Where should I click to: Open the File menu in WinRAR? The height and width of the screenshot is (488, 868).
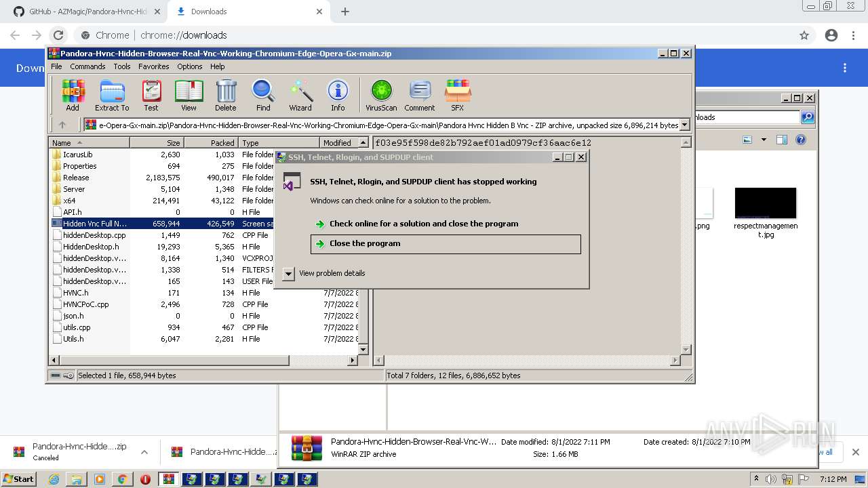[56, 66]
